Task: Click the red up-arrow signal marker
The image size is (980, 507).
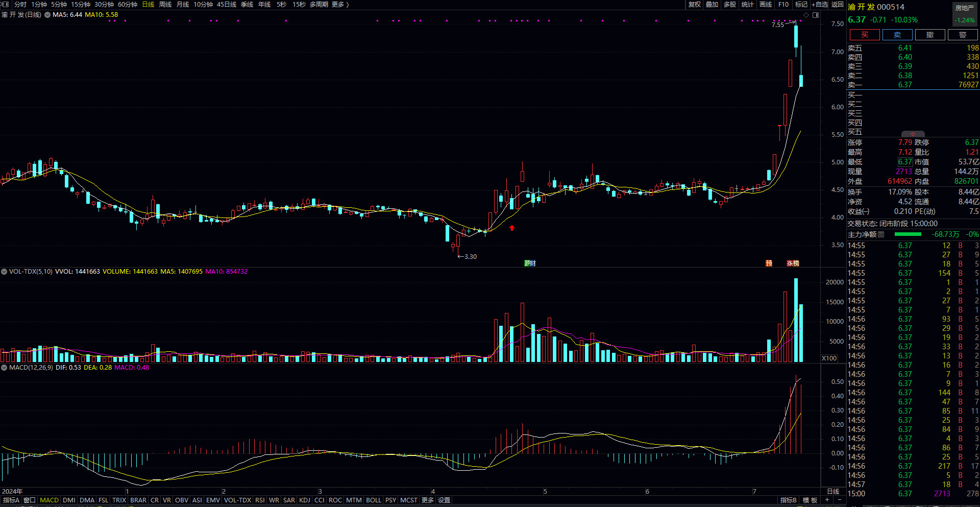Action: pos(512,228)
